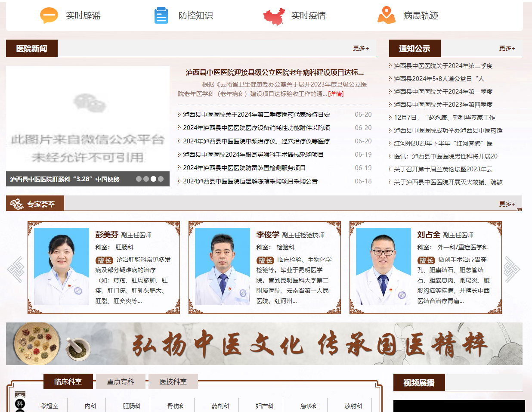Image resolution: width=532 pixels, height=412 pixels.
Task: Open news on 中频治疗仪、经穴治疗仪
Action: click(x=257, y=141)
